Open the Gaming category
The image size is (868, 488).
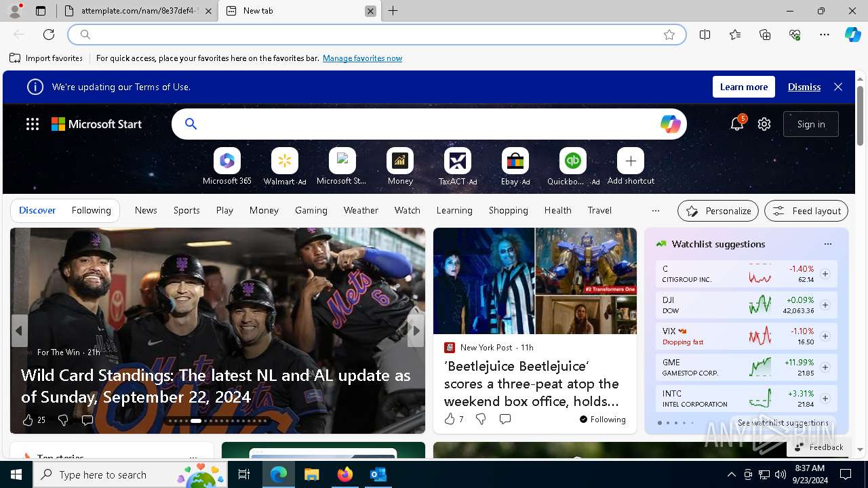coord(311,210)
